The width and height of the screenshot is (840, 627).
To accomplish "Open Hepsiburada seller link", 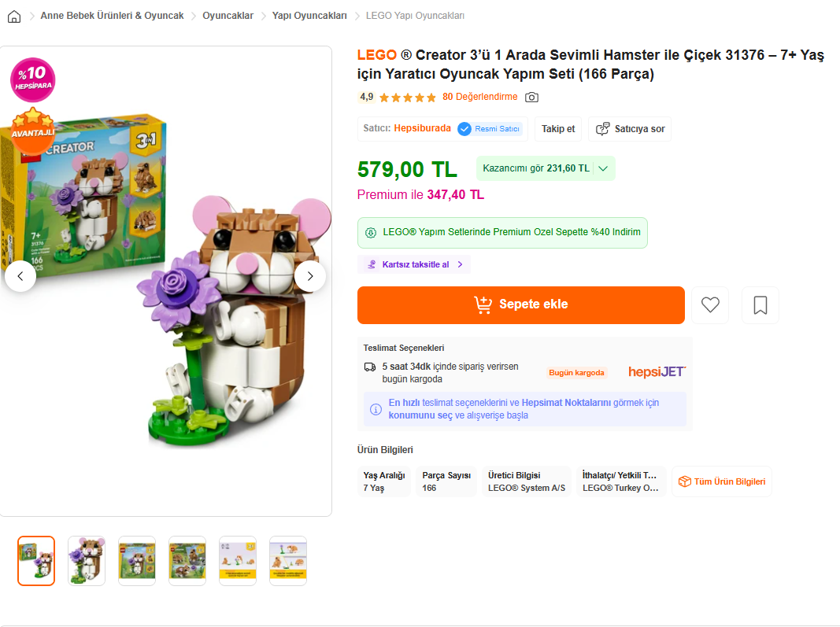I will click(x=422, y=128).
